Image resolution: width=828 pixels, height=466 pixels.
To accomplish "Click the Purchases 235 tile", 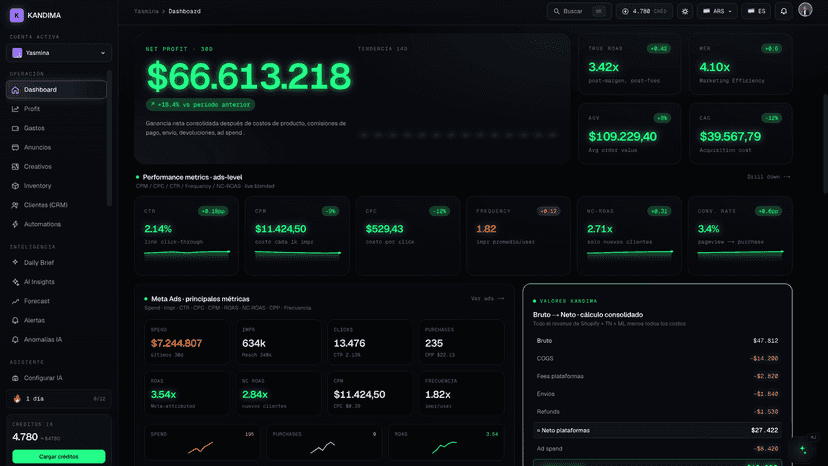I will (462, 342).
